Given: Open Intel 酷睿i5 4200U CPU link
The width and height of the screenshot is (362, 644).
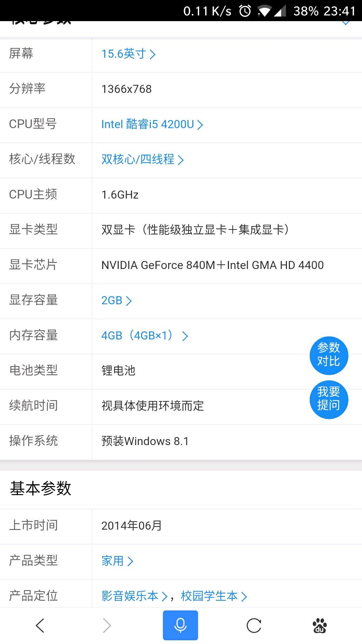Looking at the screenshot, I should click(152, 124).
